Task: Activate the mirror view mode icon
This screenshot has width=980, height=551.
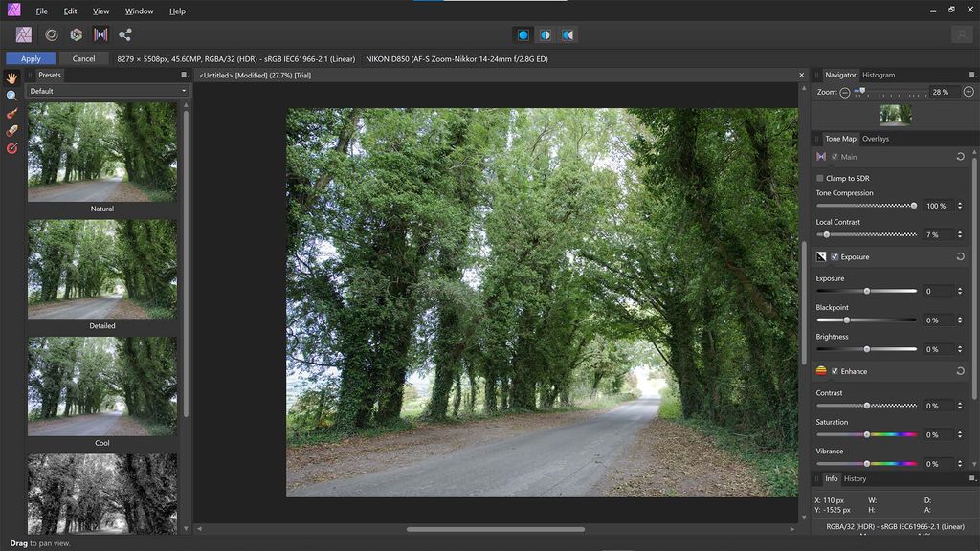Action: [x=568, y=34]
